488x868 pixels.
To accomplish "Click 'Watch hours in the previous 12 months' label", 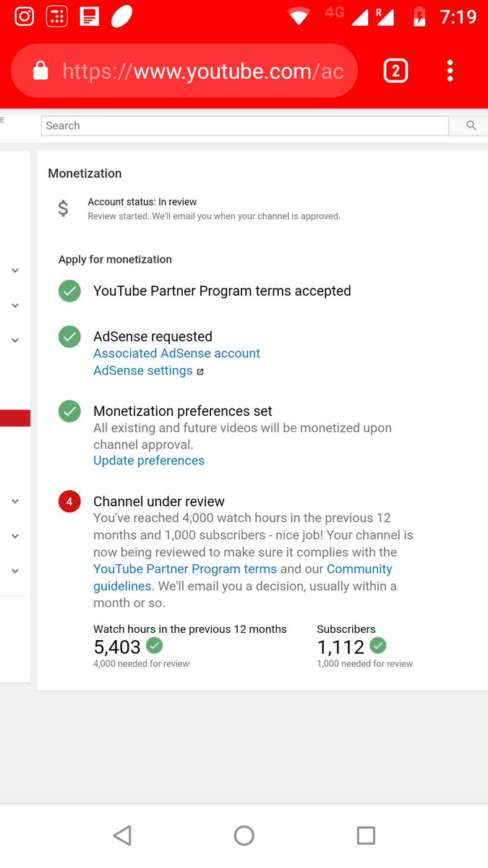I will click(190, 629).
